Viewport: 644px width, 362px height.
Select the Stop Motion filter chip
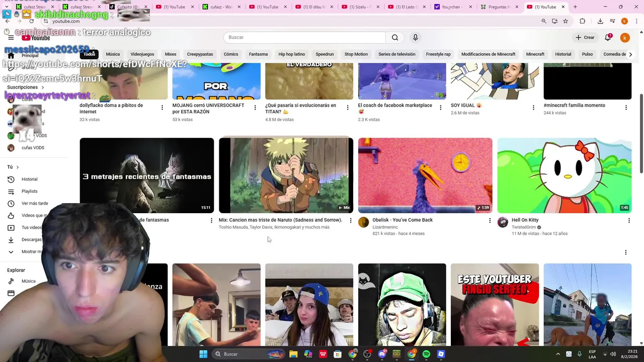pyautogui.click(x=356, y=54)
